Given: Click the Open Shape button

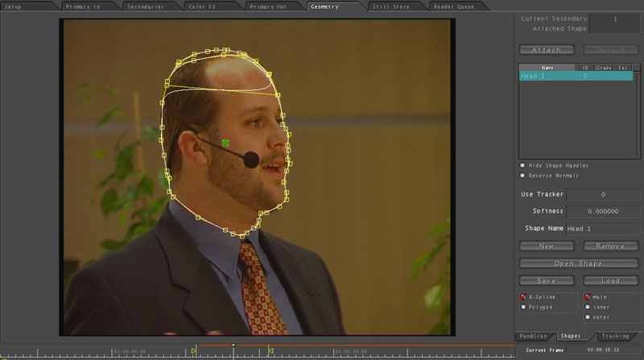Looking at the screenshot, I should pos(579,263).
